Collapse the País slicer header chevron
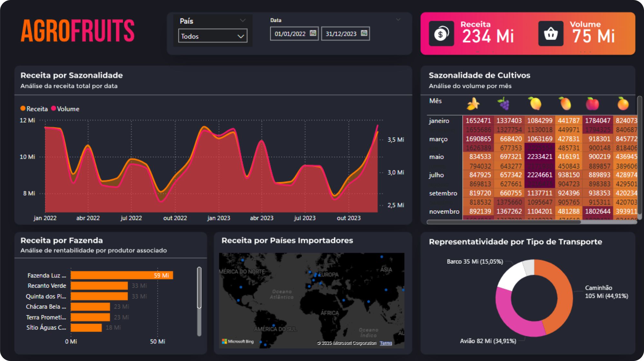This screenshot has width=644, height=361. 243,21
